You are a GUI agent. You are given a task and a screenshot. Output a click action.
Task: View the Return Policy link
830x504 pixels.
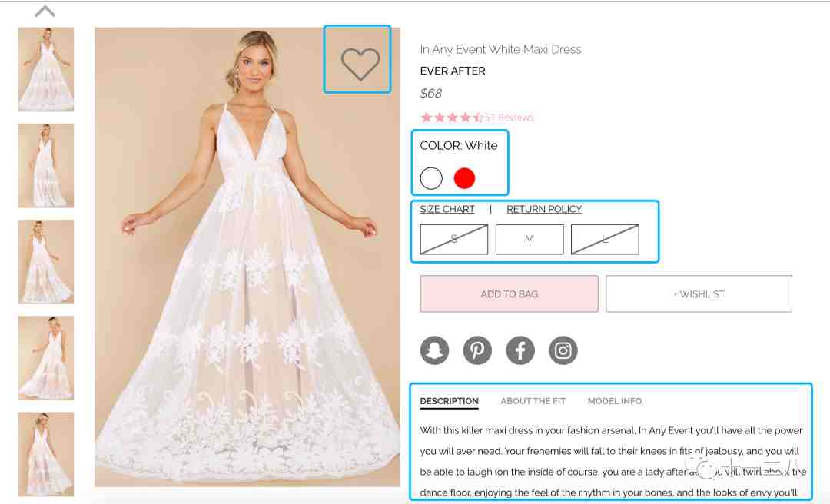(x=544, y=209)
